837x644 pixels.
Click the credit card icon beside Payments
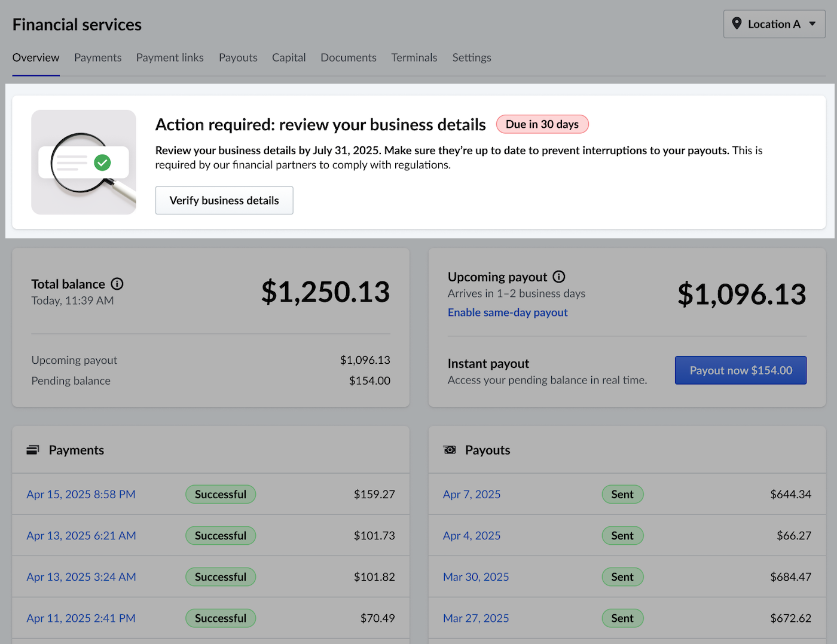(x=32, y=449)
